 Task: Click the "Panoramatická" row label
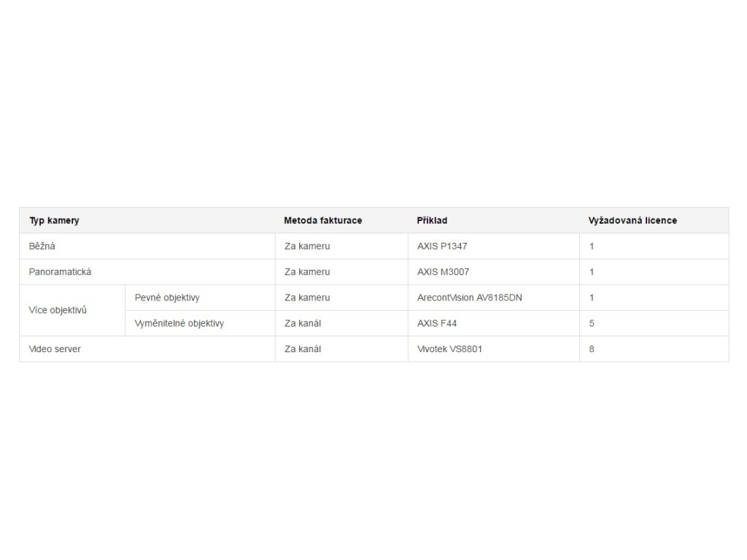click(x=60, y=272)
